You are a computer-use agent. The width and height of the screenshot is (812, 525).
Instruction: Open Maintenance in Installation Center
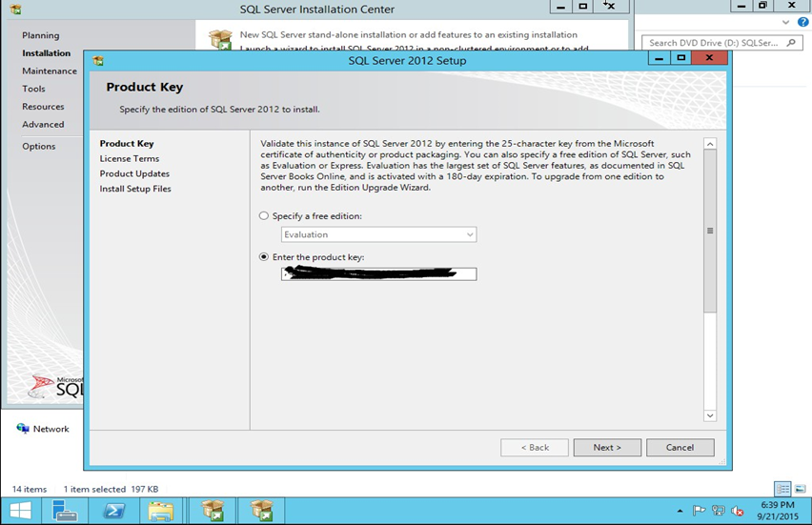[x=50, y=71]
